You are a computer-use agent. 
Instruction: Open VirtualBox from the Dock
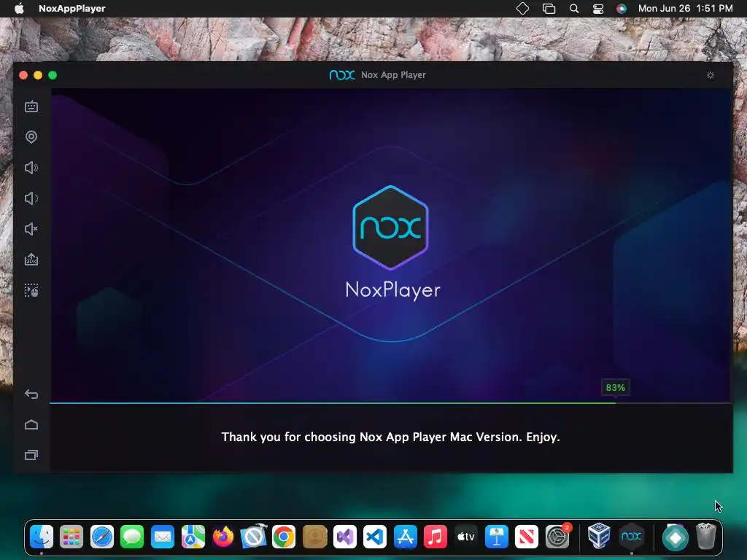coord(599,536)
